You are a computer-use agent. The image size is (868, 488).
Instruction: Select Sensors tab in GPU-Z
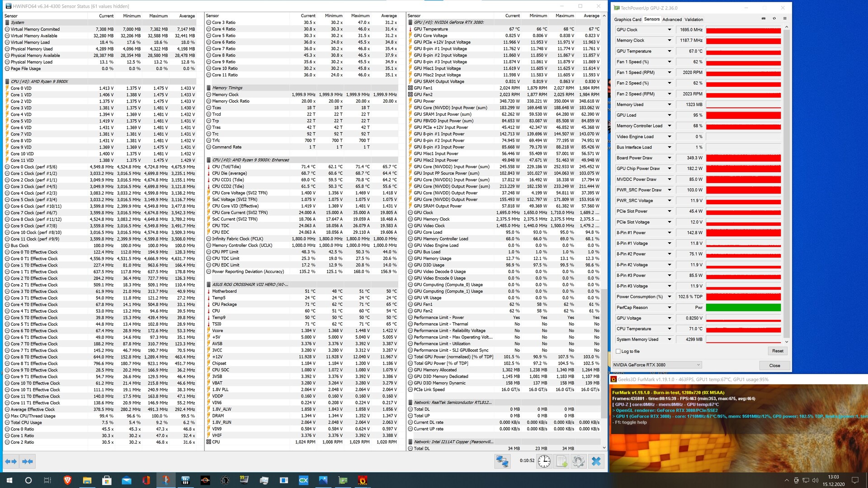651,19
